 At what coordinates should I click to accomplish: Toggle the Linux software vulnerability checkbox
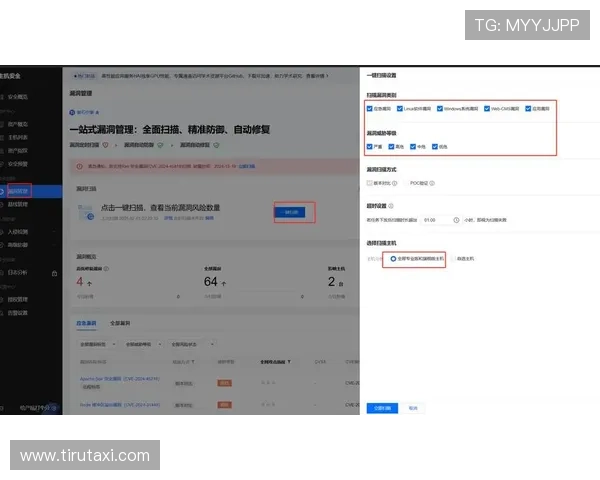[399, 109]
